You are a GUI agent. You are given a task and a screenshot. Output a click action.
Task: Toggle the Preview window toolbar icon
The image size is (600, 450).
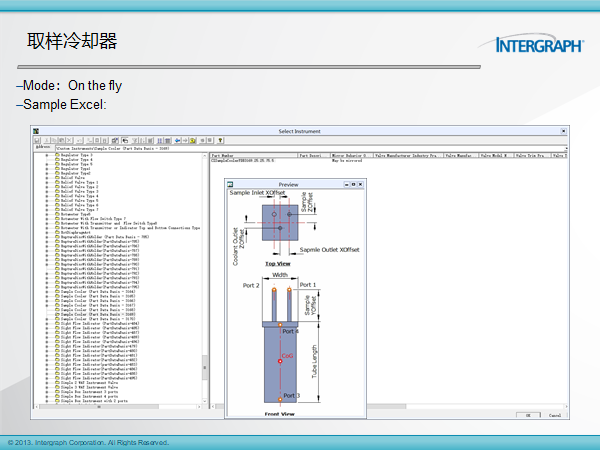[125, 140]
